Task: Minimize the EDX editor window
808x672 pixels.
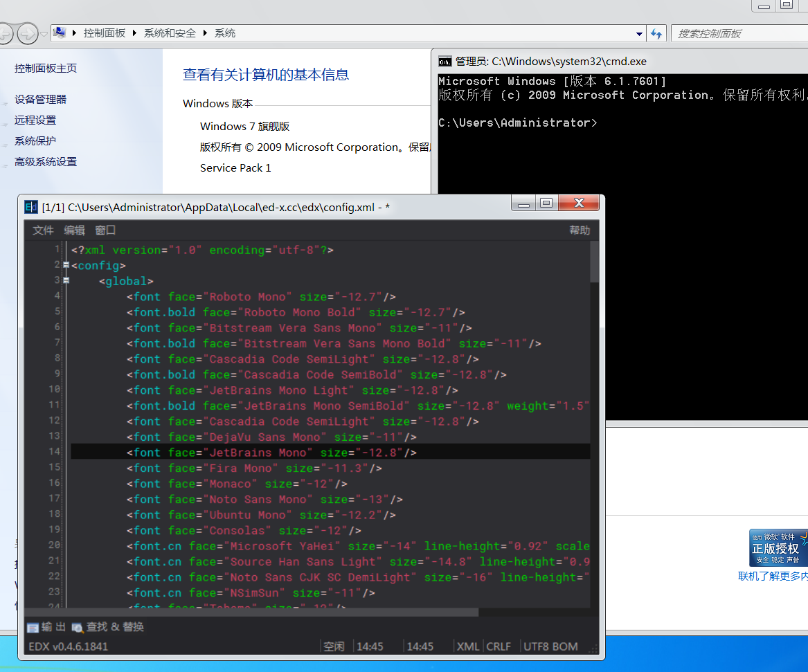Action: 523,203
